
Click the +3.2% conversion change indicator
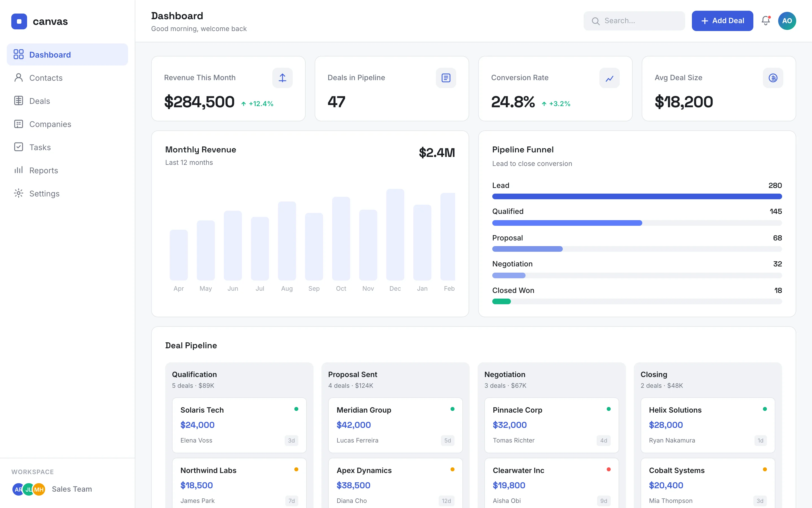pyautogui.click(x=556, y=104)
